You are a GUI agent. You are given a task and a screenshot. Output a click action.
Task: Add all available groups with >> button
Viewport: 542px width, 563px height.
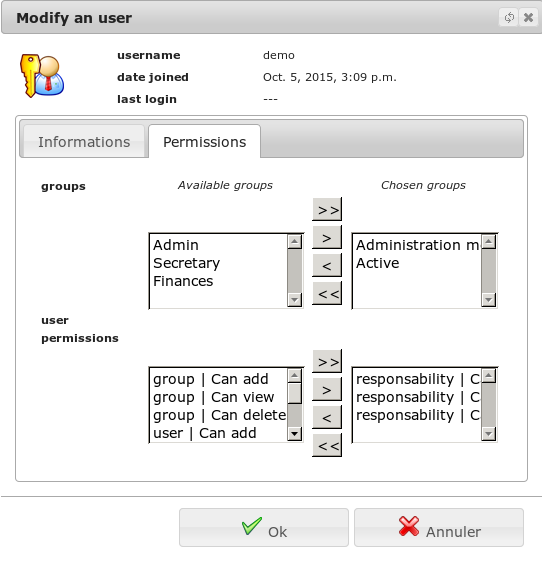pyautogui.click(x=327, y=209)
